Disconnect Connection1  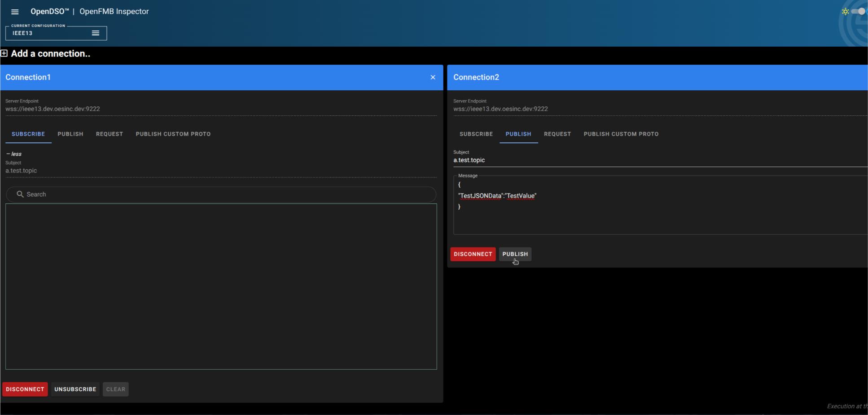pos(25,389)
